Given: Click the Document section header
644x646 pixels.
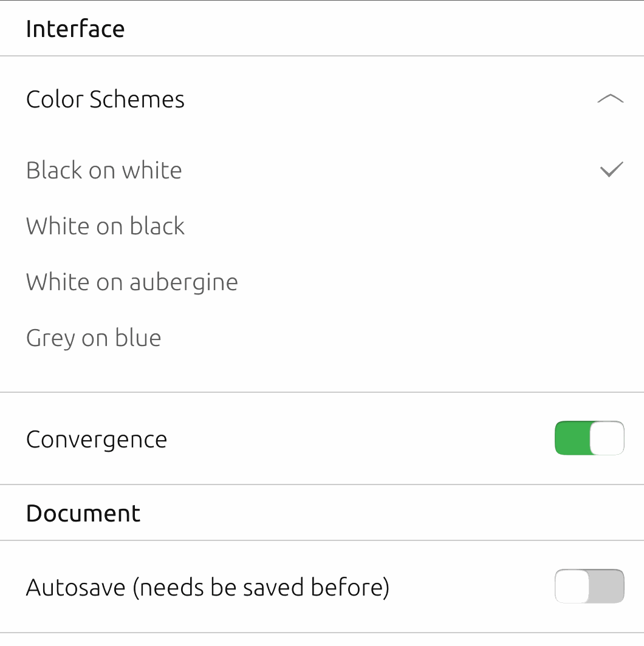Looking at the screenshot, I should click(x=83, y=513).
